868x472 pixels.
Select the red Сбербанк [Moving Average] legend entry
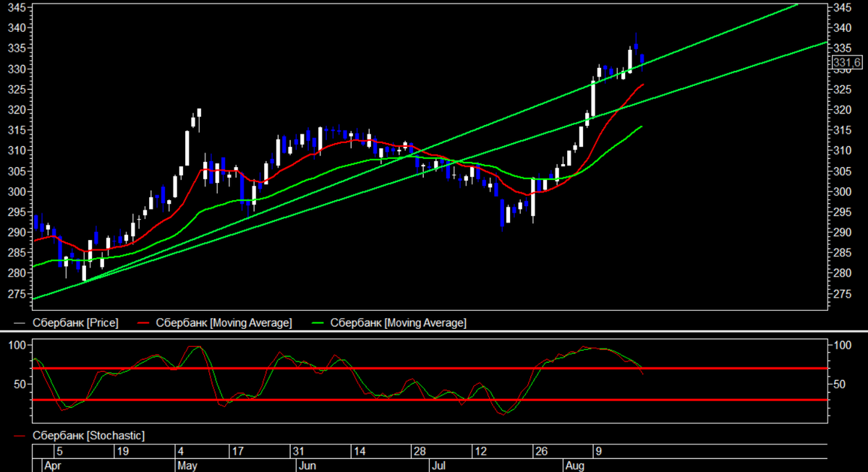214,322
